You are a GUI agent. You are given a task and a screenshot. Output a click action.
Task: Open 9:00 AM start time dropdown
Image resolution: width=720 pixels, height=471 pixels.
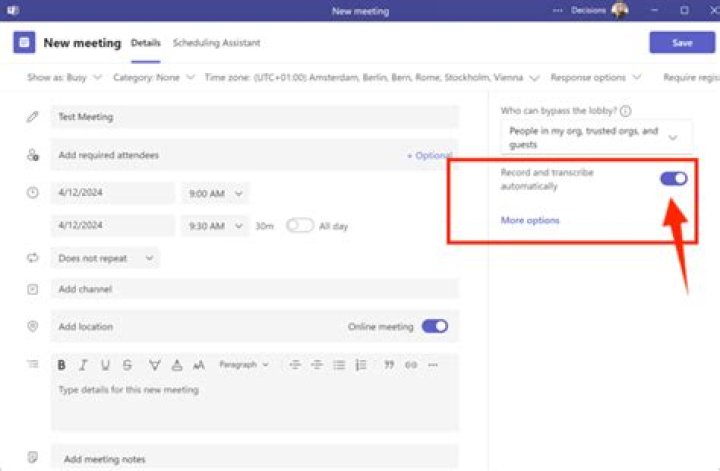pyautogui.click(x=215, y=193)
